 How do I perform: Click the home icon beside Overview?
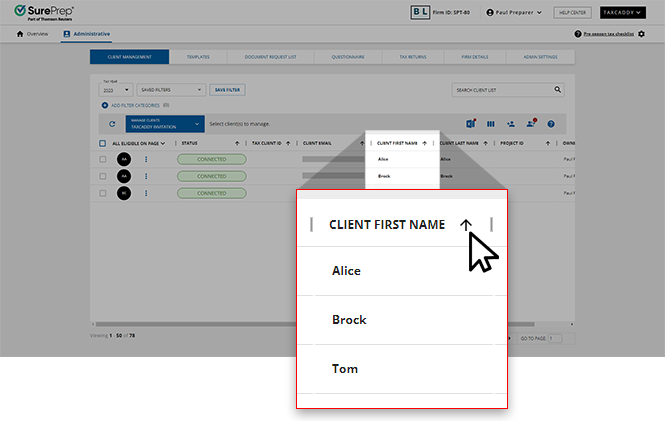click(x=20, y=34)
